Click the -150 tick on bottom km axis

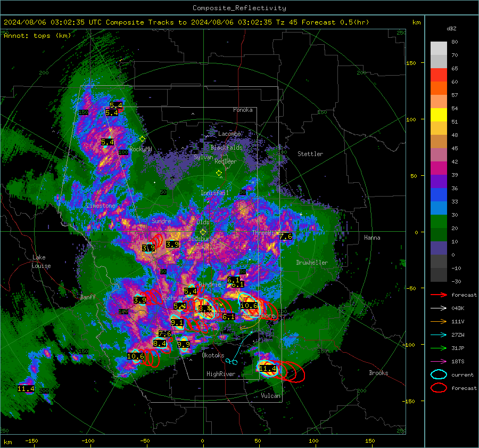click(31, 441)
